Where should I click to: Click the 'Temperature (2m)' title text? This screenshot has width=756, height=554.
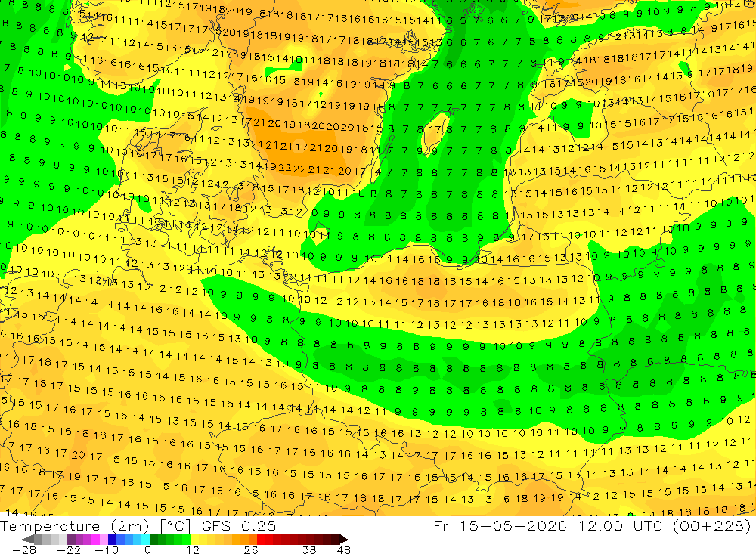(x=75, y=525)
